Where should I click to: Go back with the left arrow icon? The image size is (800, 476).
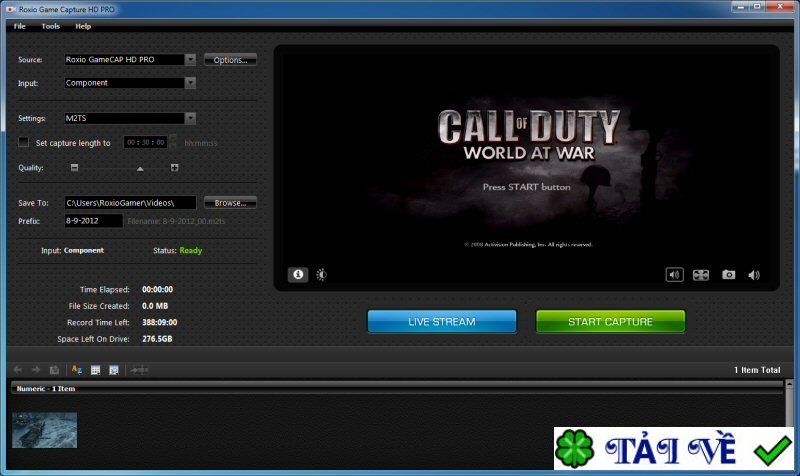click(18, 369)
